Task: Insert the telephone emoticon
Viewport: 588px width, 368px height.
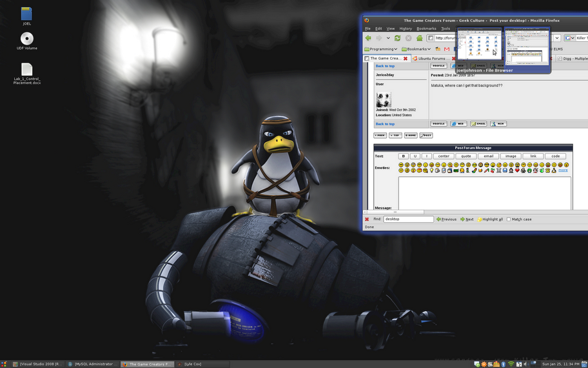Action: click(x=547, y=170)
